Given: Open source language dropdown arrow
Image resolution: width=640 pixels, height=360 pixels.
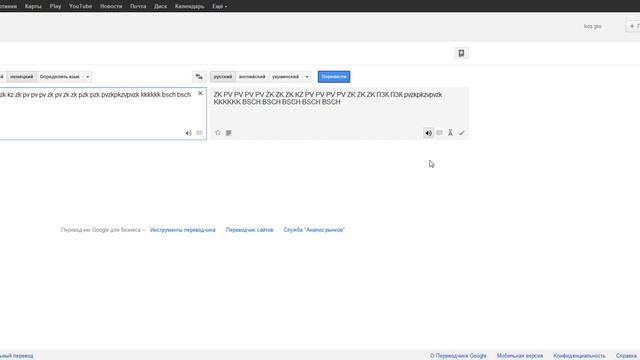Looking at the screenshot, I should 87,77.
